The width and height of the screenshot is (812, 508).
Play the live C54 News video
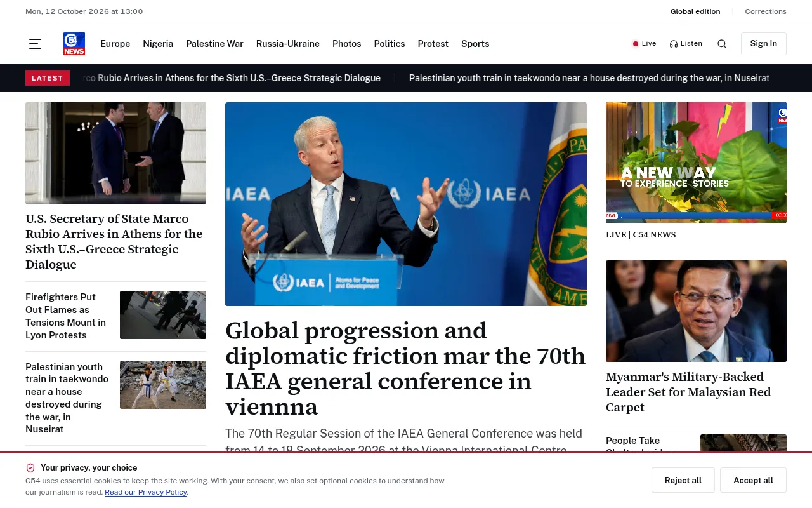pyautogui.click(x=696, y=162)
